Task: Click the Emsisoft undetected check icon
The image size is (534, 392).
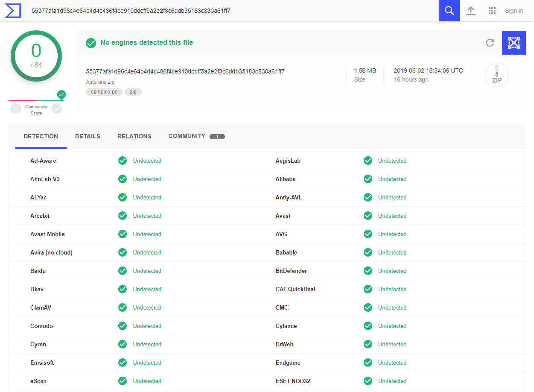Action: coord(123,363)
